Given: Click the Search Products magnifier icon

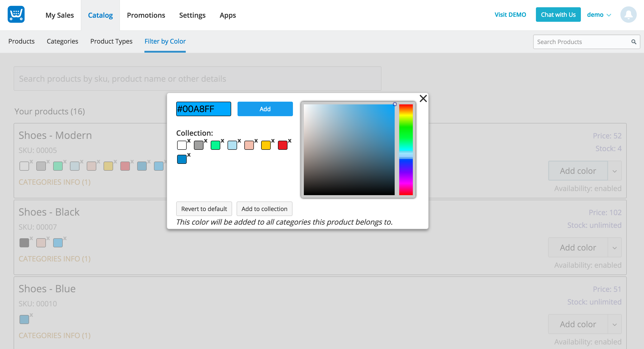Looking at the screenshot, I should pyautogui.click(x=634, y=42).
